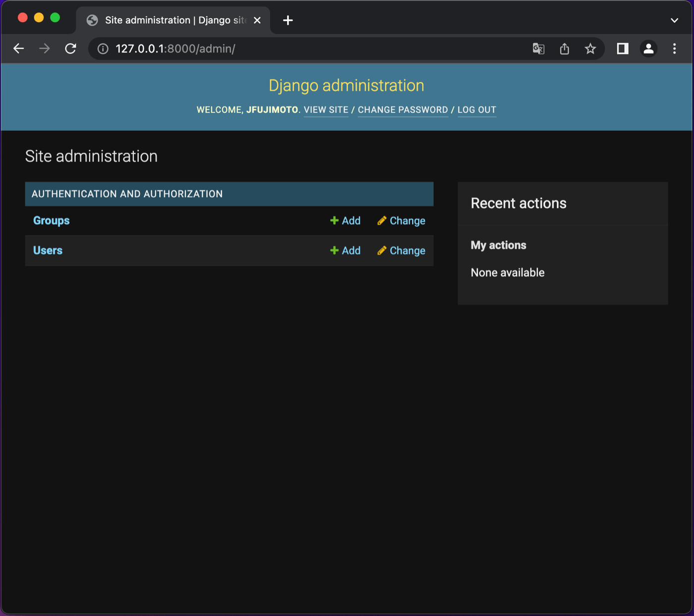Maximize window with the green button
This screenshot has height=616, width=694.
pos(55,18)
